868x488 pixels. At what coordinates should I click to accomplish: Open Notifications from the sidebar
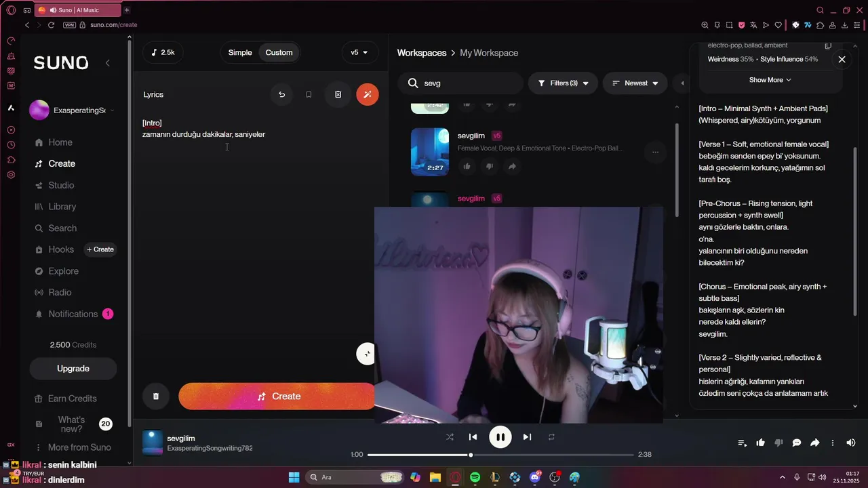[x=73, y=314]
